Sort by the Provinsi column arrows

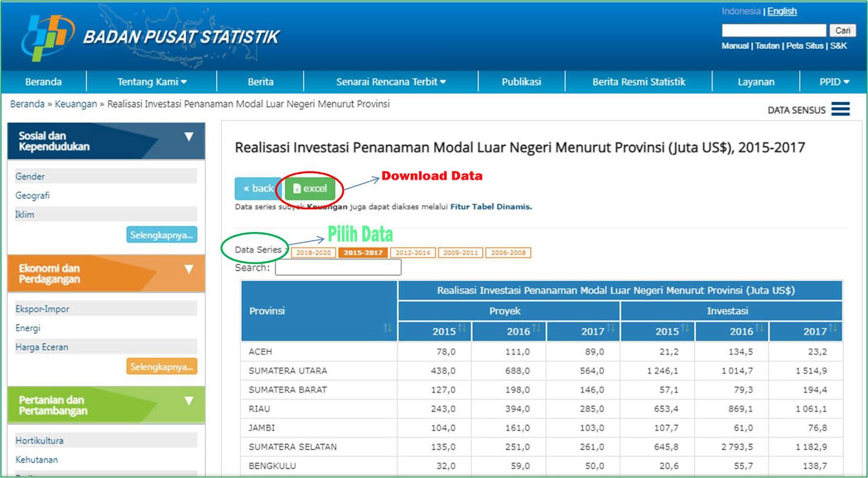[x=387, y=328]
